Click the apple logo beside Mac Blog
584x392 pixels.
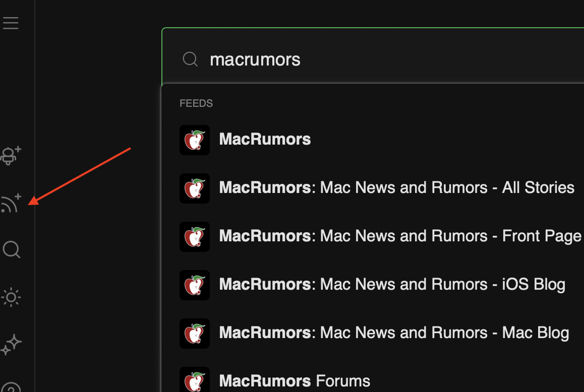[x=195, y=334]
